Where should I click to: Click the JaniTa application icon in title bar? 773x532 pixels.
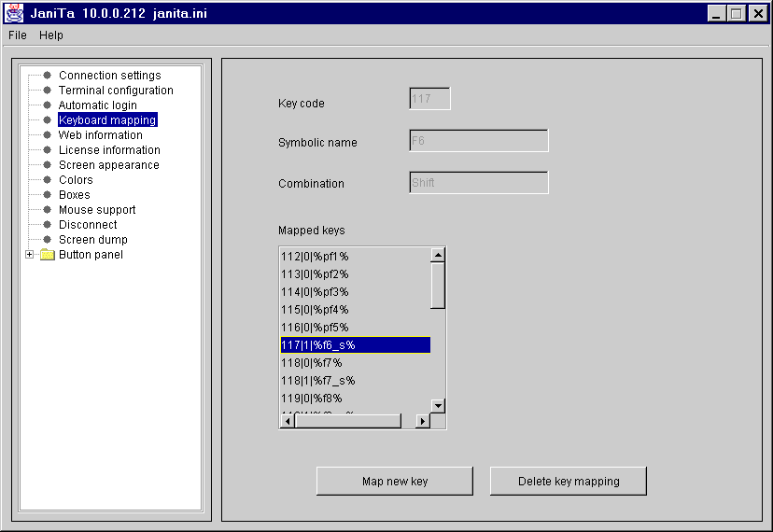tap(14, 13)
